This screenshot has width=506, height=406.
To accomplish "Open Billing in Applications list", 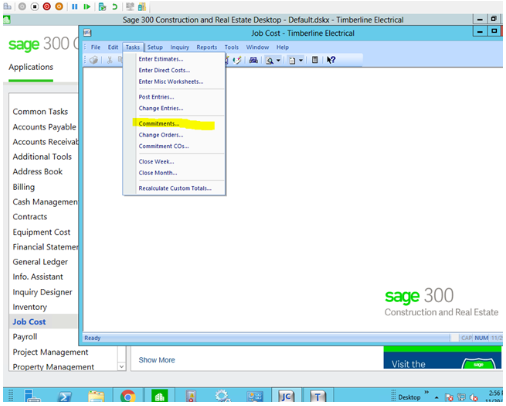I will point(24,187).
